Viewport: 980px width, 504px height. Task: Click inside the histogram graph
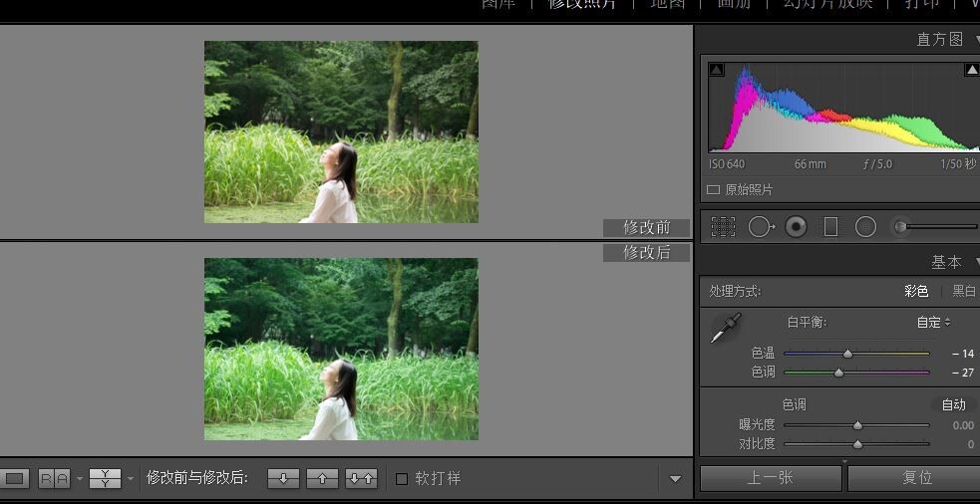click(843, 107)
